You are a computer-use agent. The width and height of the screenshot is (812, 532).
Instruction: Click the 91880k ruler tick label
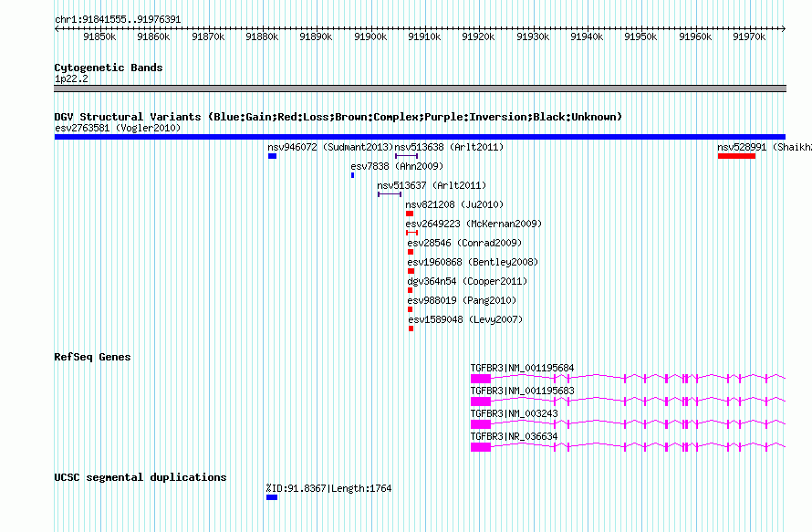coord(262,37)
